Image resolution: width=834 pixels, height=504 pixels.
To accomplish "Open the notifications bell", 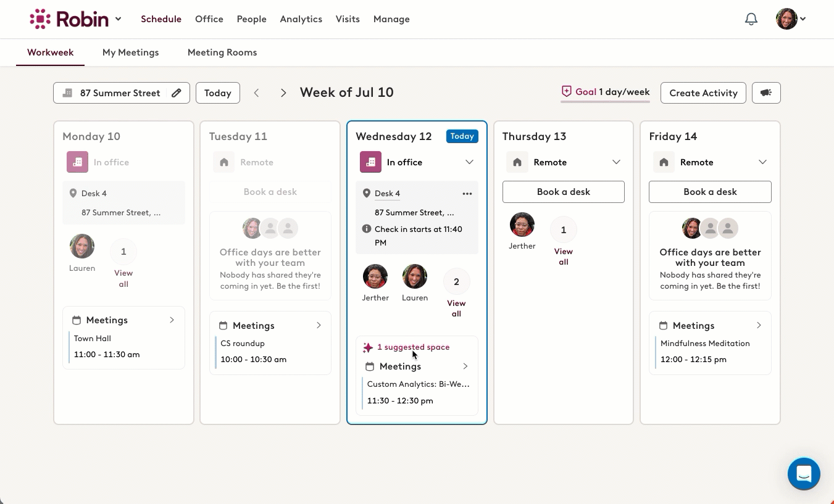I will (x=751, y=19).
